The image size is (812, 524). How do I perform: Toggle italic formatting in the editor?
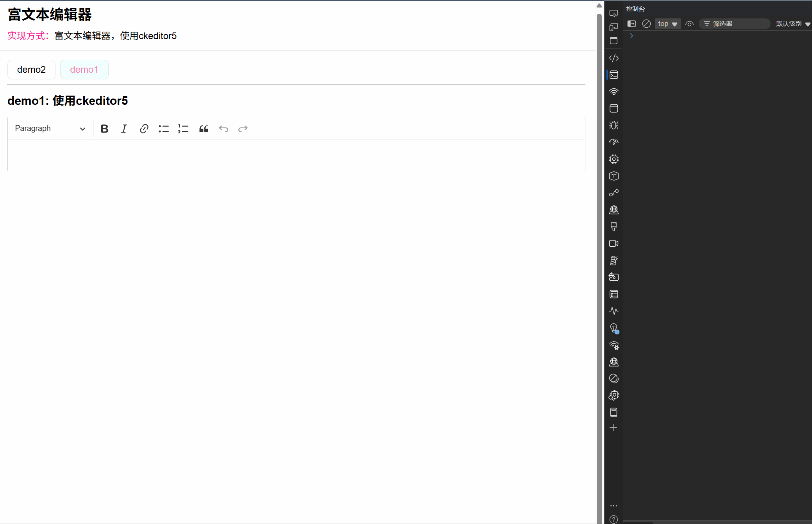tap(124, 129)
